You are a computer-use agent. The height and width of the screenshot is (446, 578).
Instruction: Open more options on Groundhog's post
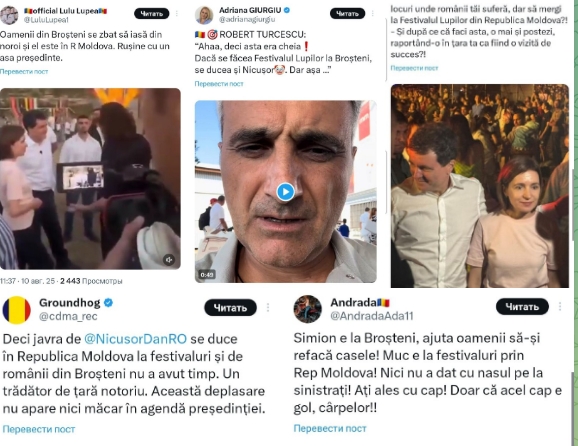tap(268, 307)
